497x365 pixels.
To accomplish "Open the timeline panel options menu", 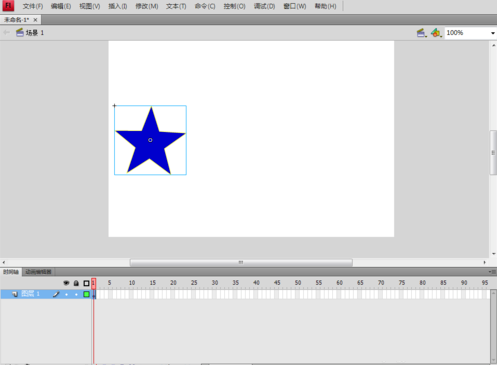I will [x=492, y=272].
